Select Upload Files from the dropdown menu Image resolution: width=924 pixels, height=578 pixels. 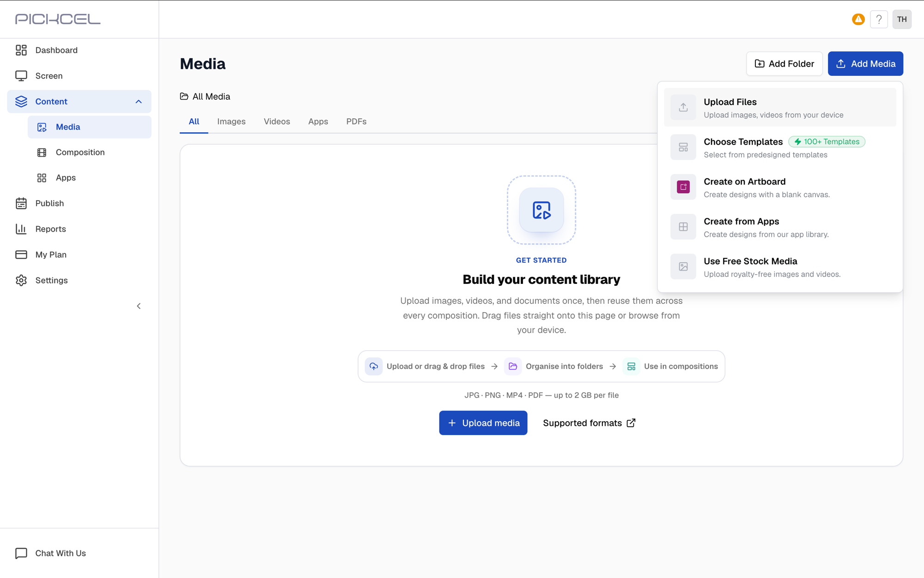780,107
